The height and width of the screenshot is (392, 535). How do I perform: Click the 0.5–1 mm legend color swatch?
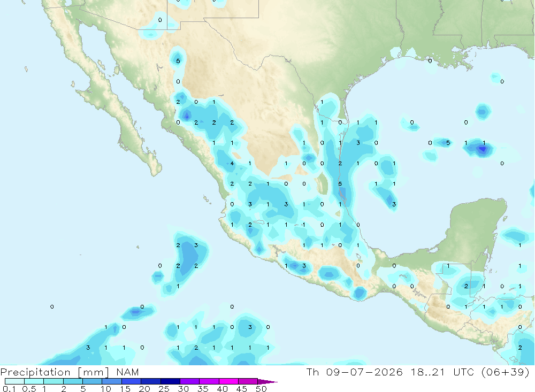34,381
